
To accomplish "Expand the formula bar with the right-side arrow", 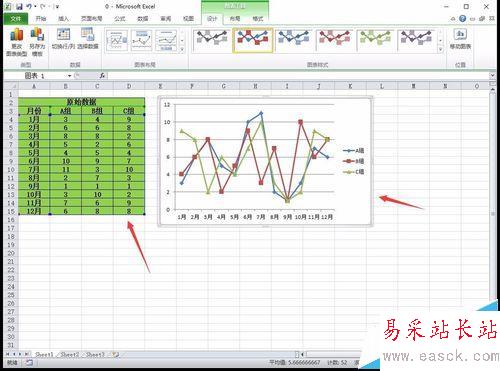I will (493, 76).
